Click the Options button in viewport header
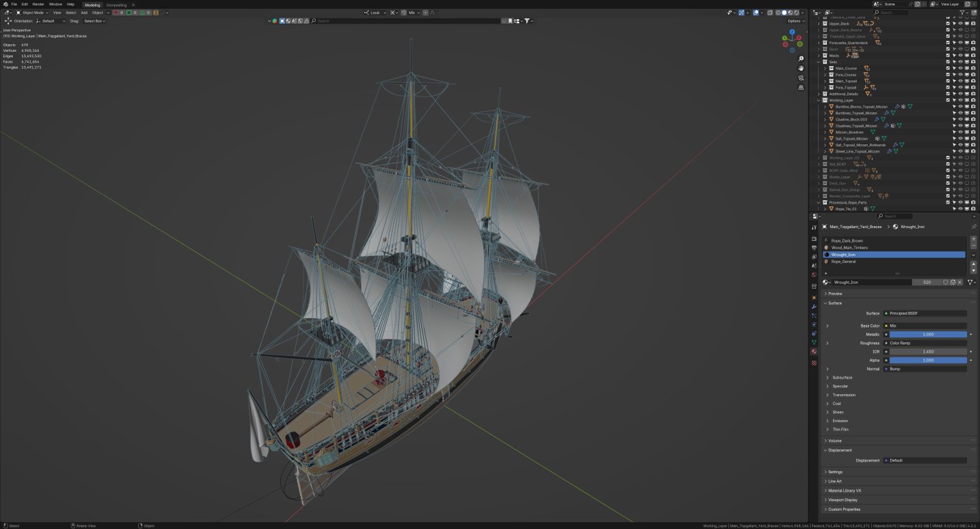Image resolution: width=980 pixels, height=529 pixels. tap(795, 21)
